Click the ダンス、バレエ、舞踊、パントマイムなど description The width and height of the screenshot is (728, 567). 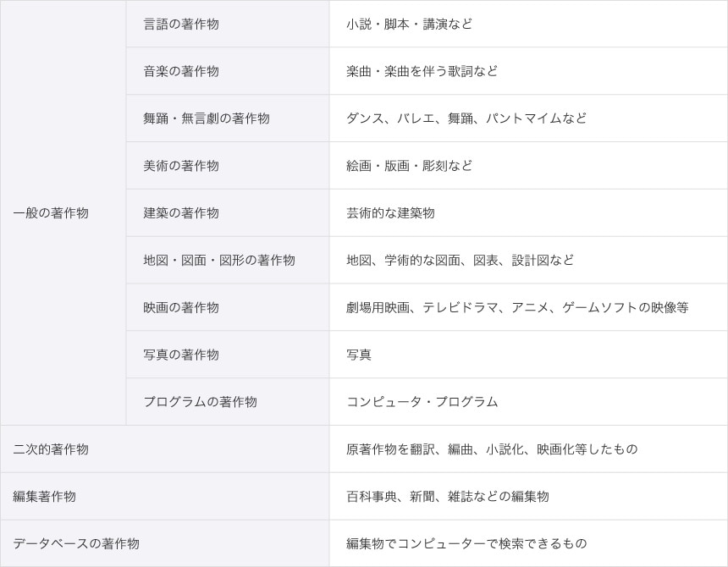coord(466,118)
